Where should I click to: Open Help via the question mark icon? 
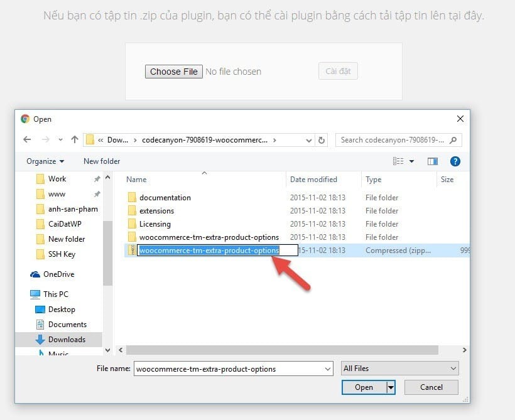click(x=455, y=161)
